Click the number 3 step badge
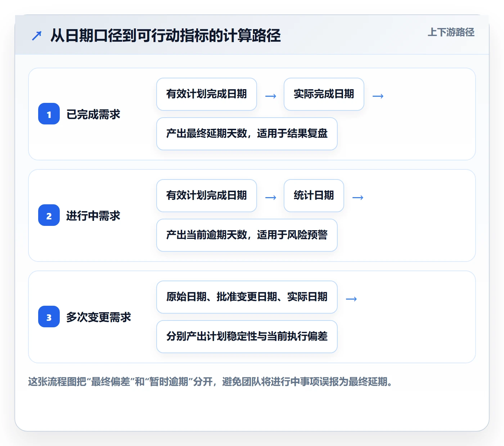The image size is (504, 446). [49, 317]
